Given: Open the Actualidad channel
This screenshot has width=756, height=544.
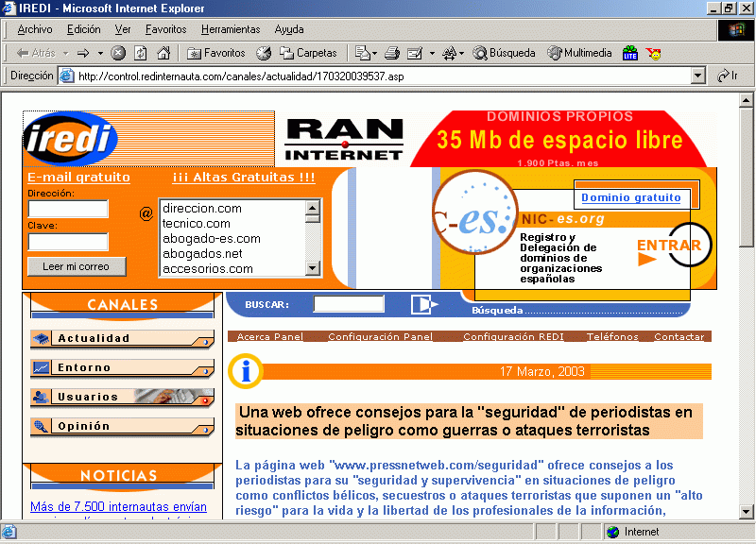Looking at the screenshot, I should [x=123, y=338].
